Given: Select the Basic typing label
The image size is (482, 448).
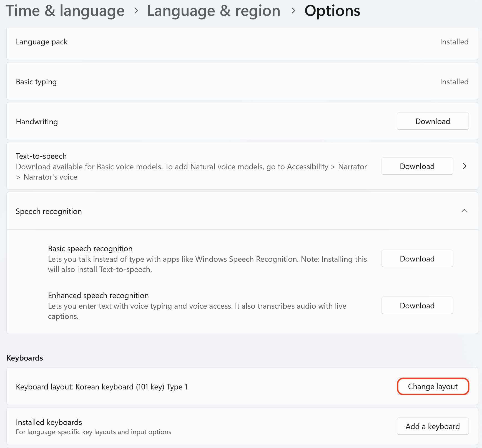Looking at the screenshot, I should [36, 82].
